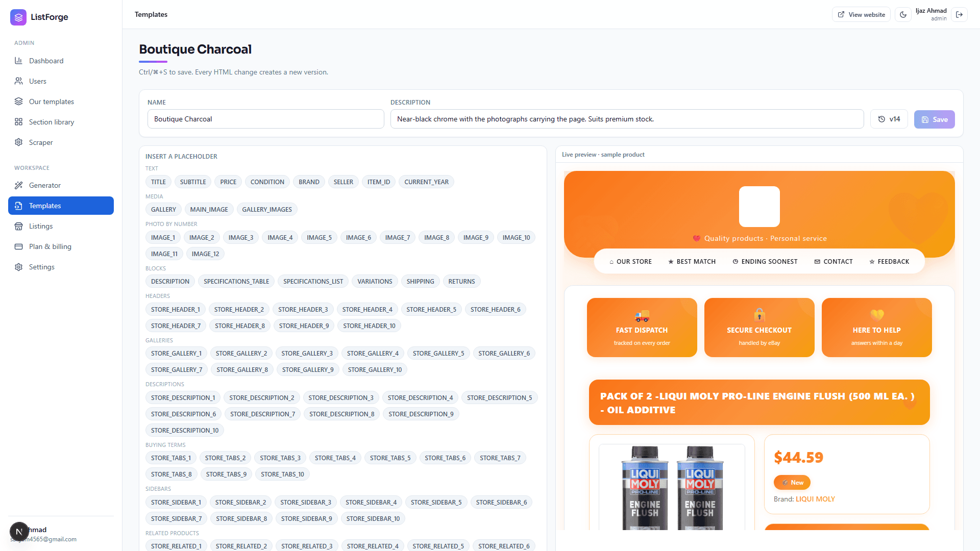This screenshot has height=551, width=980.
Task: Click FEEDBACK in preview navigation
Action: (x=889, y=261)
